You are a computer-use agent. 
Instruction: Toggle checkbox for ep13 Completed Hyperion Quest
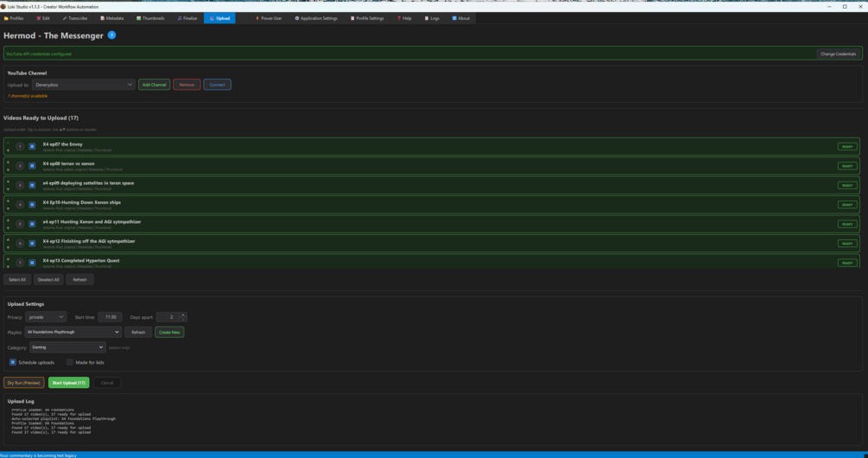[x=32, y=263]
